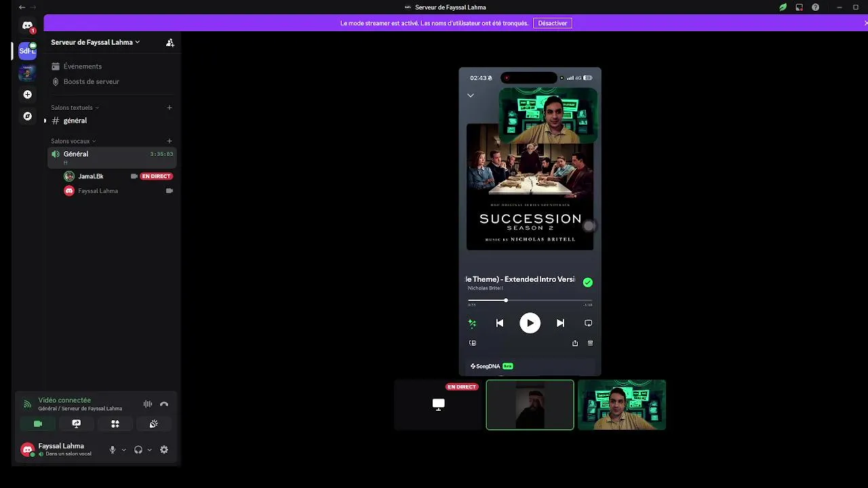Open the soundboard icon button

pyautogui.click(x=154, y=424)
